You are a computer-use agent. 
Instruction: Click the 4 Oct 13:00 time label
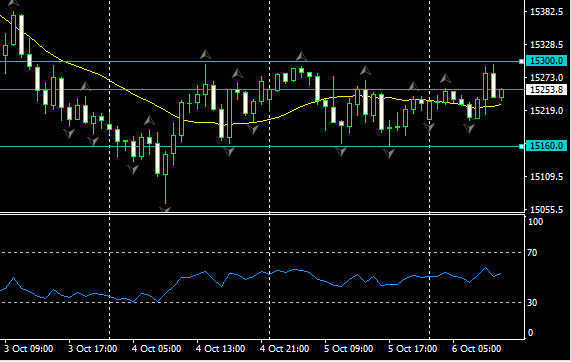220,349
